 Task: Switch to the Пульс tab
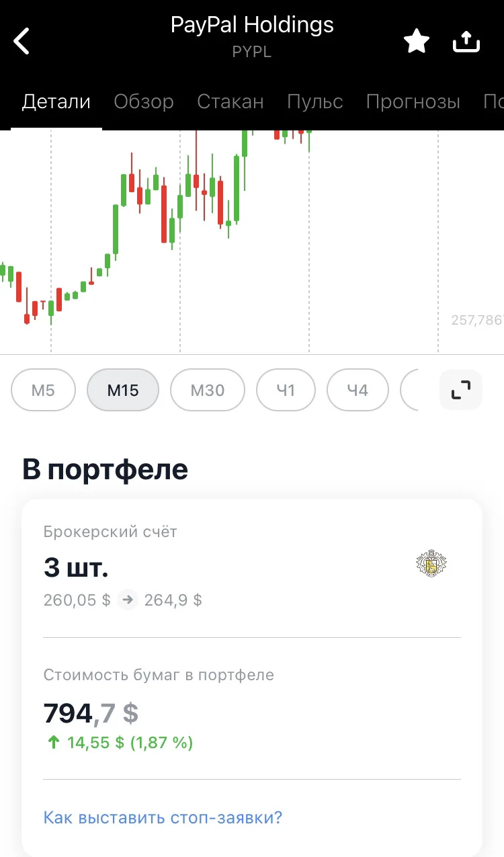(315, 101)
